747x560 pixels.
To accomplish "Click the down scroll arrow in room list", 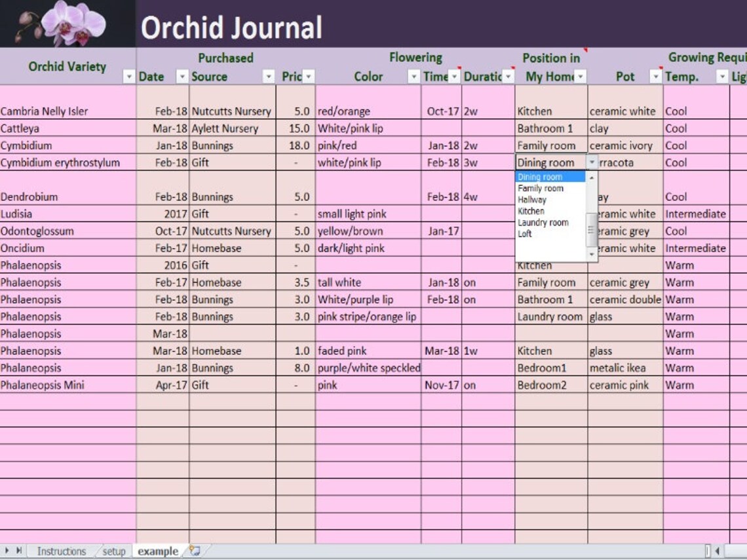I will 593,254.
